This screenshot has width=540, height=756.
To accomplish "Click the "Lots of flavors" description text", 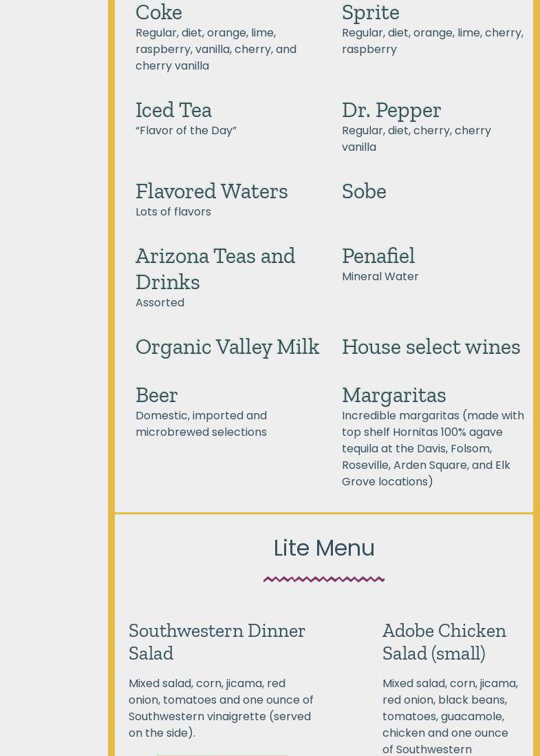I will (x=173, y=211).
